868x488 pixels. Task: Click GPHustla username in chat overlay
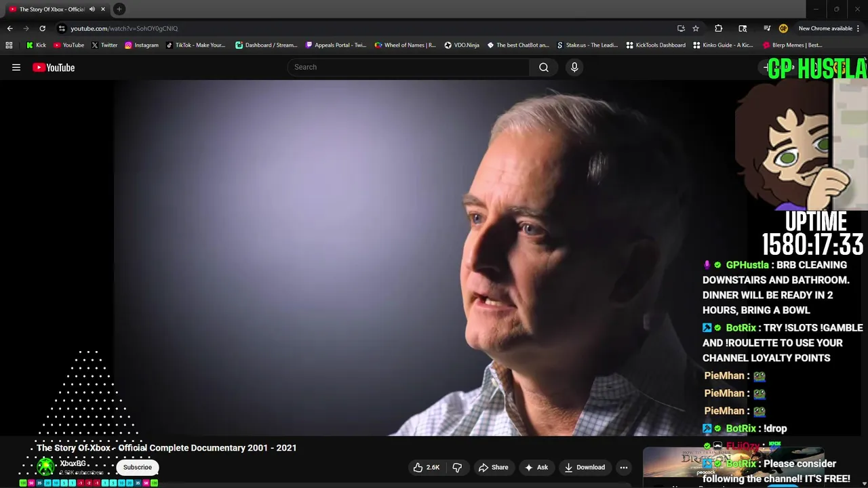(747, 265)
